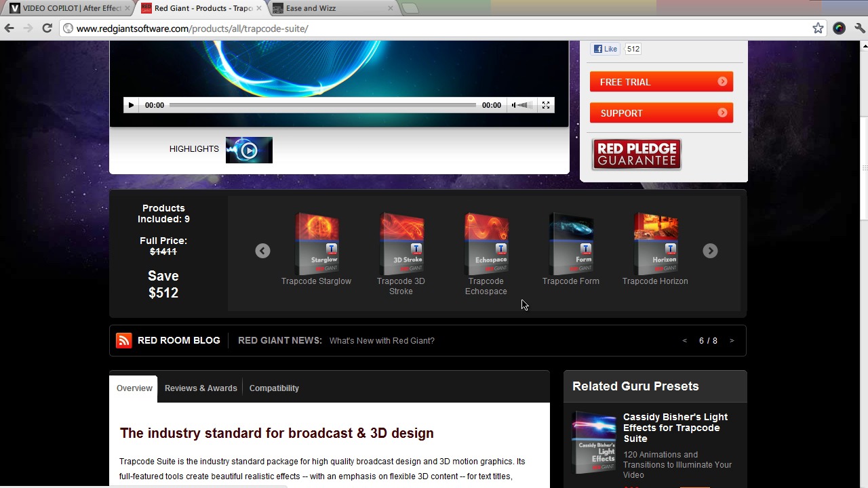Click the color wheel extension icon
868x488 pixels.
tap(840, 28)
